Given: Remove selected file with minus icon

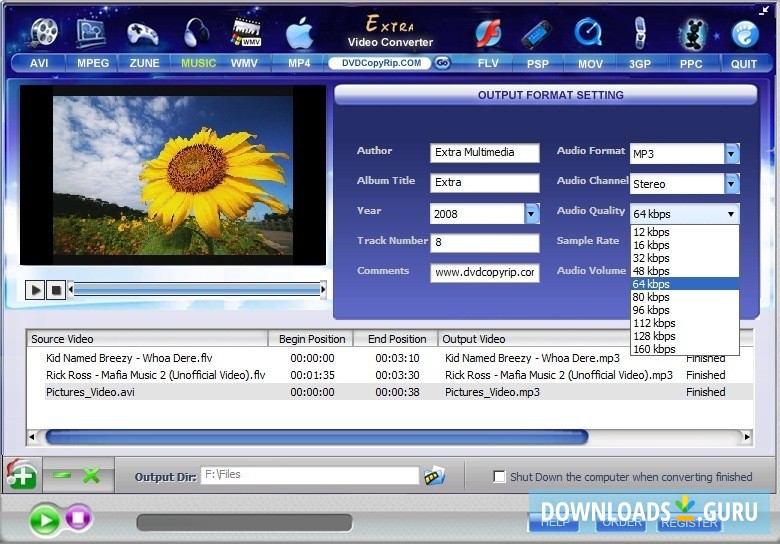Looking at the screenshot, I should coord(62,475).
